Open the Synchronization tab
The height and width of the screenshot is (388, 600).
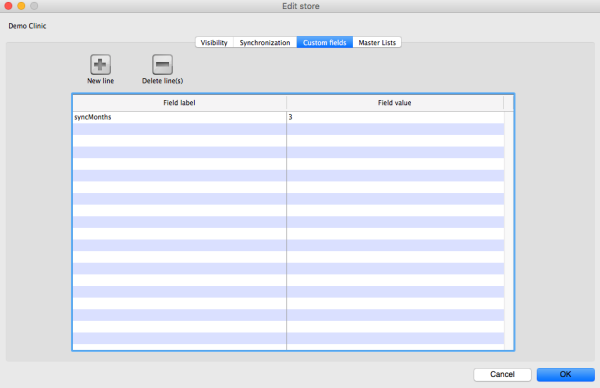tap(265, 42)
